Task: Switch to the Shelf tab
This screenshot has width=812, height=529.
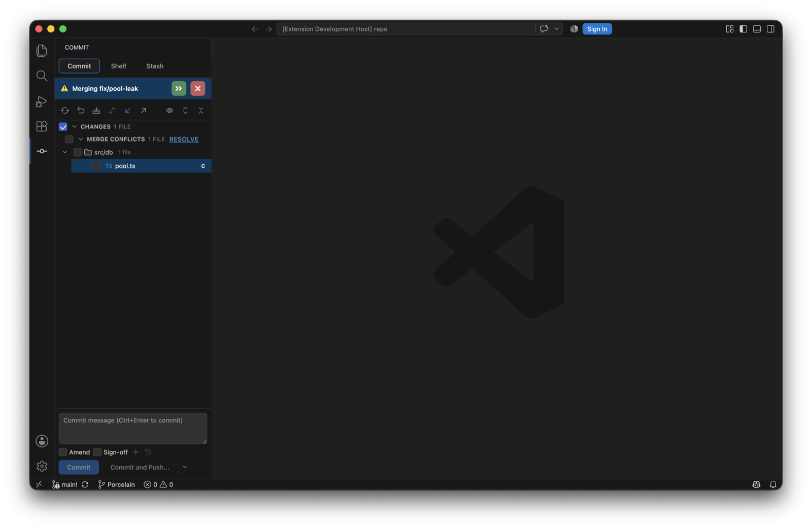Action: coord(119,66)
